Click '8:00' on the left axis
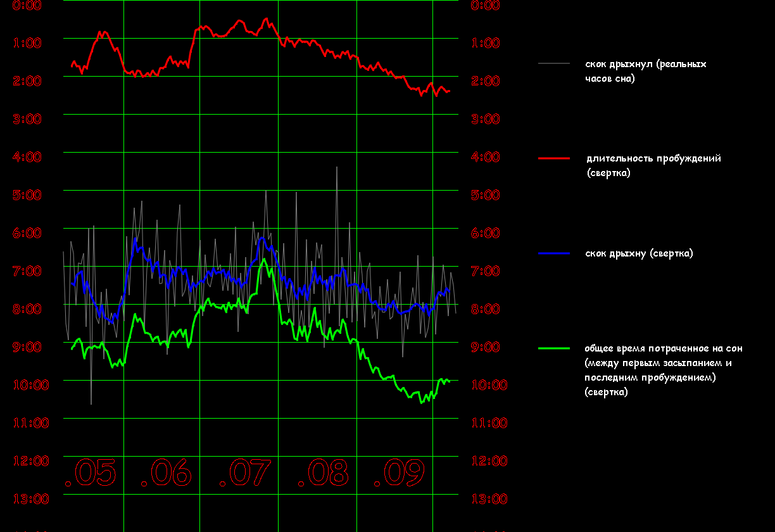 [27, 308]
